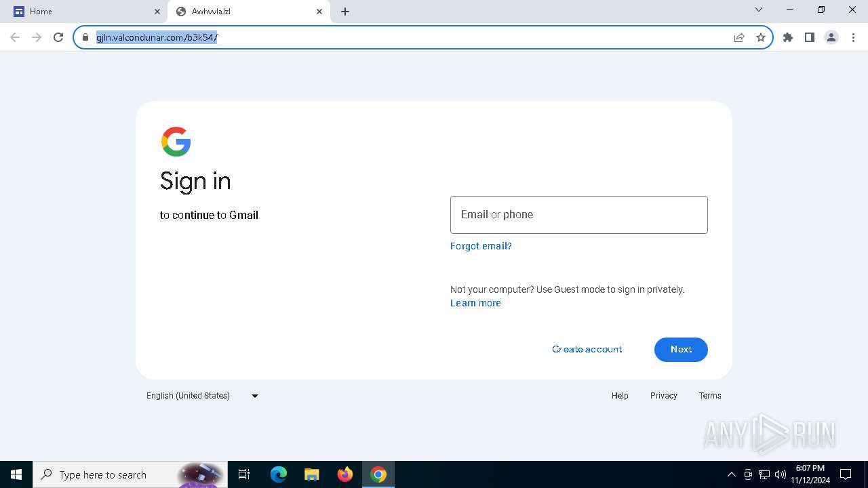Screen dimensions: 868x488
Task: Click the Google G logo
Action: tap(176, 142)
